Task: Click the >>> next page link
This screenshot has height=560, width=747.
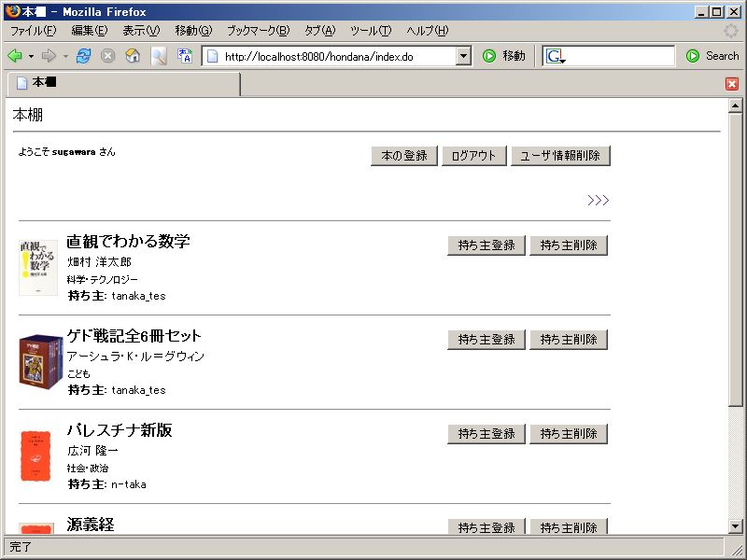Action: click(598, 200)
